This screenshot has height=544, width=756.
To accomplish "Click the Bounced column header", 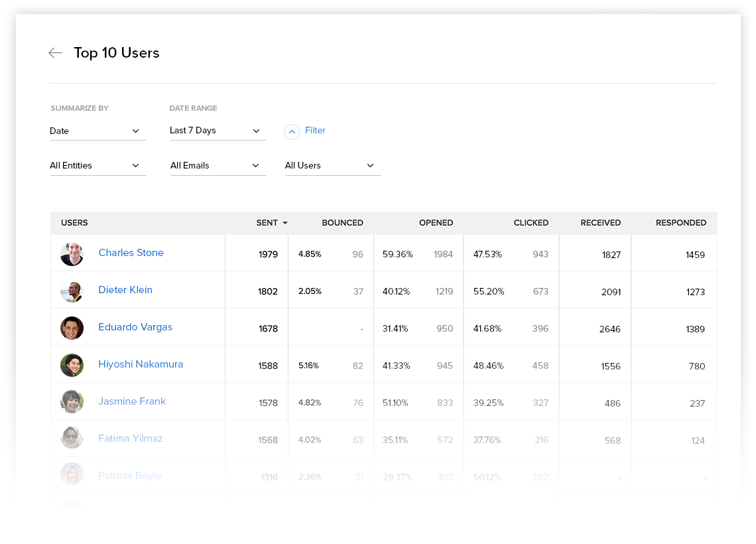I will [x=342, y=223].
